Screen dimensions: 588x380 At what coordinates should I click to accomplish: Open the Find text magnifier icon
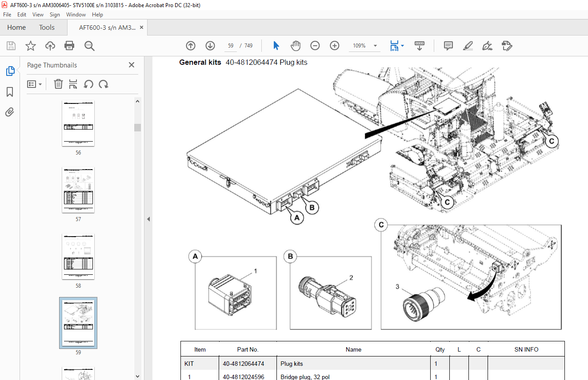tap(89, 46)
